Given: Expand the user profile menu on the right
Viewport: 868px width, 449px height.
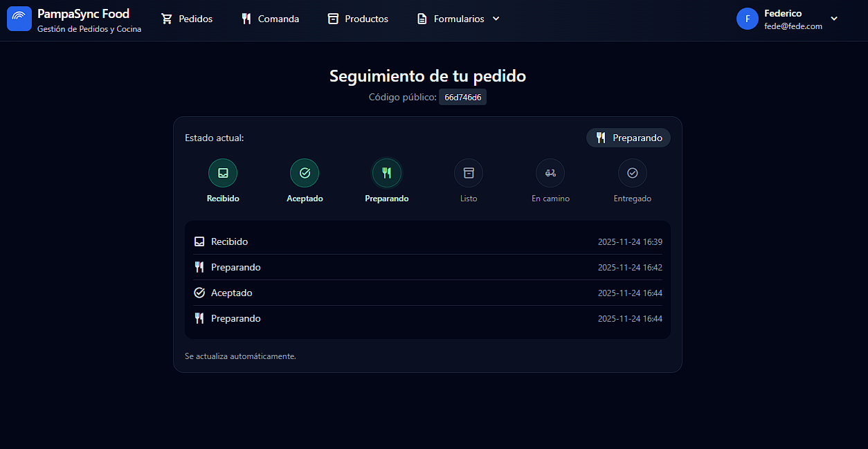Looking at the screenshot, I should coord(789,19).
